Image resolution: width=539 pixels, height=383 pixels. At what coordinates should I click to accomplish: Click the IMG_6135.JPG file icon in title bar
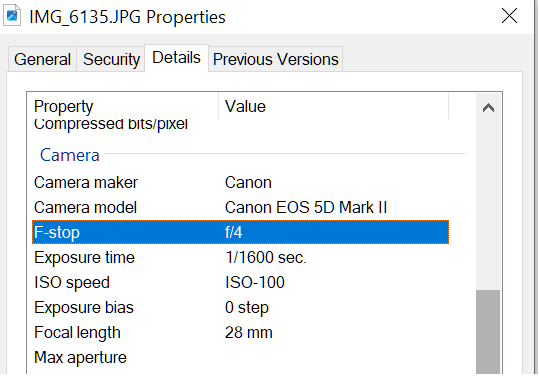coord(12,15)
